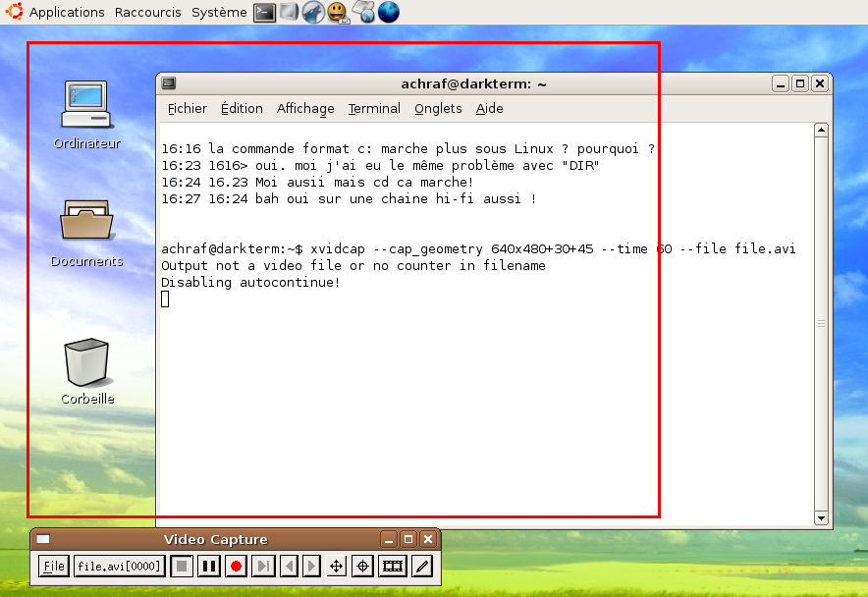Maximize the terminal window
The width and height of the screenshot is (868, 597).
800,83
